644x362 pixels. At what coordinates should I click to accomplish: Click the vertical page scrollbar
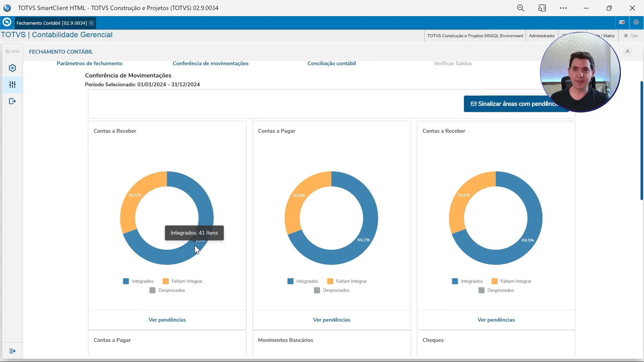642,141
